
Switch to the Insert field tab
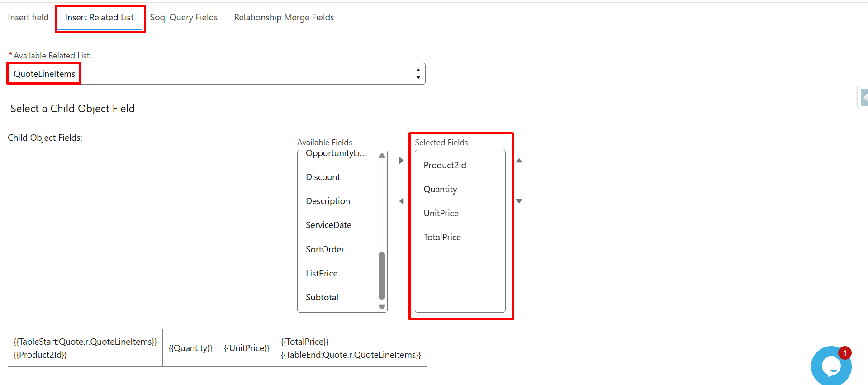point(28,17)
